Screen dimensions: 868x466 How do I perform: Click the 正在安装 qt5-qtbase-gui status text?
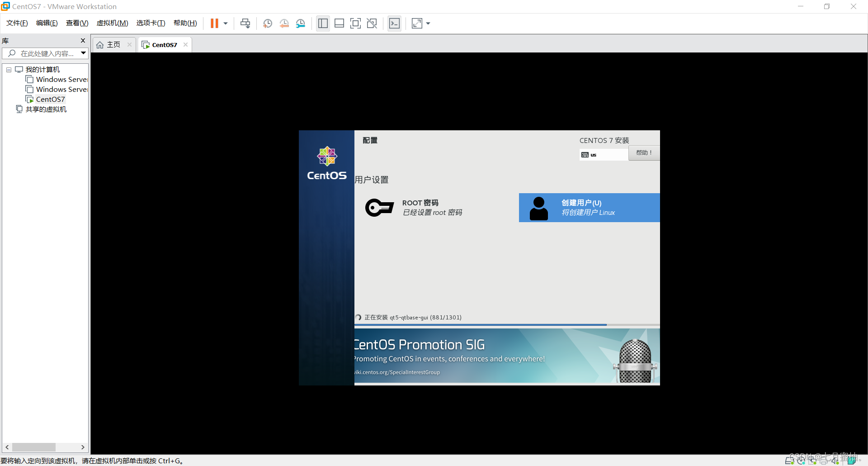pos(413,317)
